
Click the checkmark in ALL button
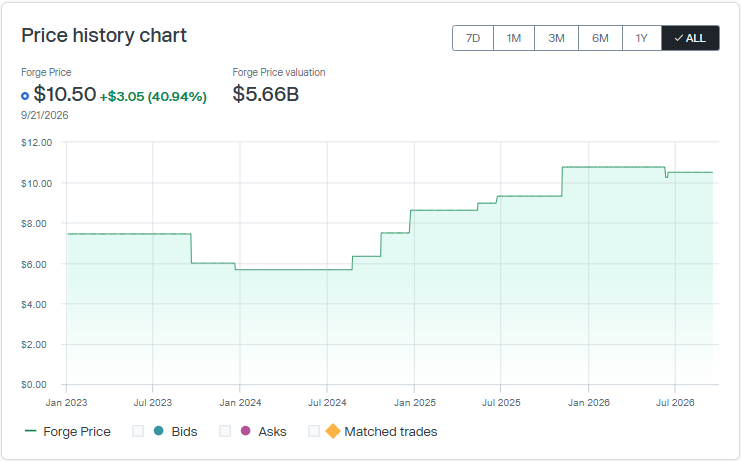pyautogui.click(x=679, y=38)
